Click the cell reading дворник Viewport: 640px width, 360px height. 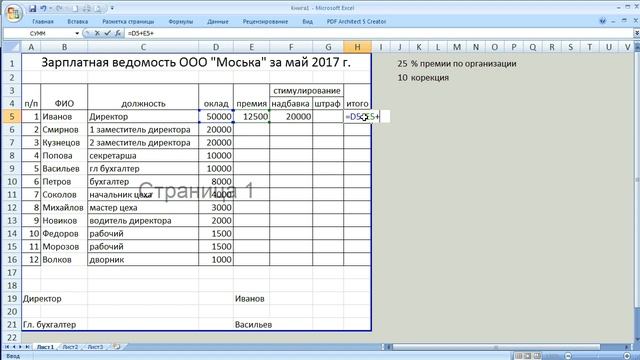pos(143,260)
